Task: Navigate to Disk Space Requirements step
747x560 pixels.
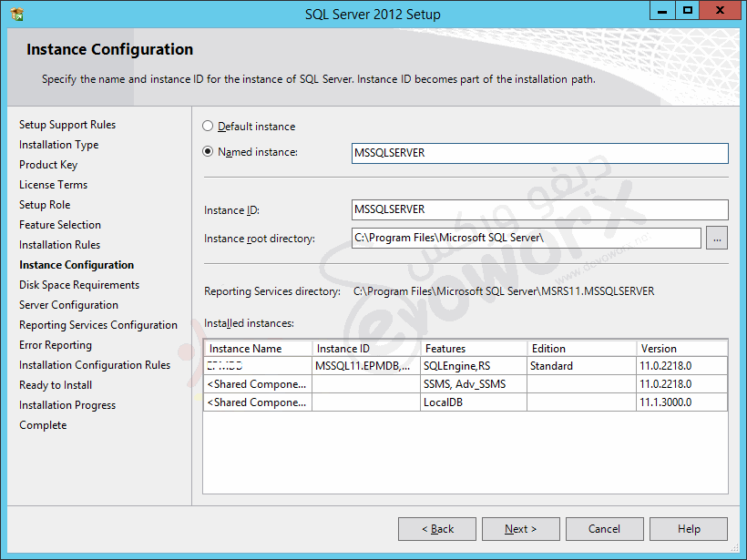Action: coord(78,284)
